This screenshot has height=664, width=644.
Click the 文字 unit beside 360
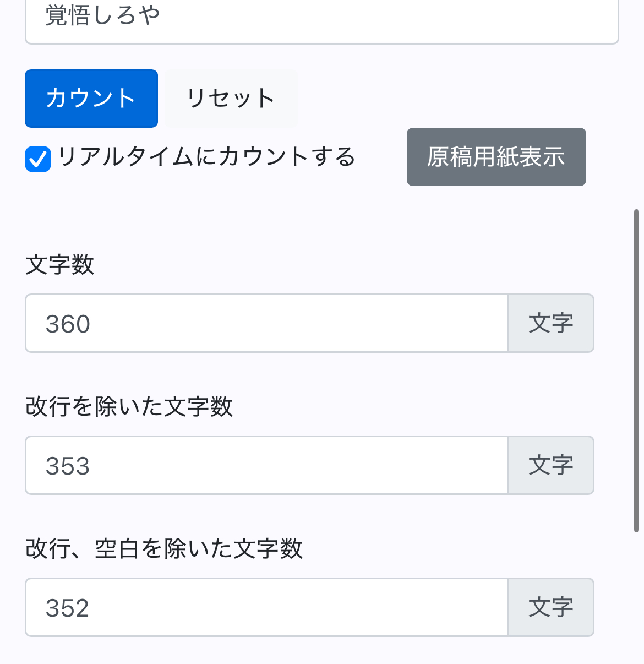[x=550, y=324]
